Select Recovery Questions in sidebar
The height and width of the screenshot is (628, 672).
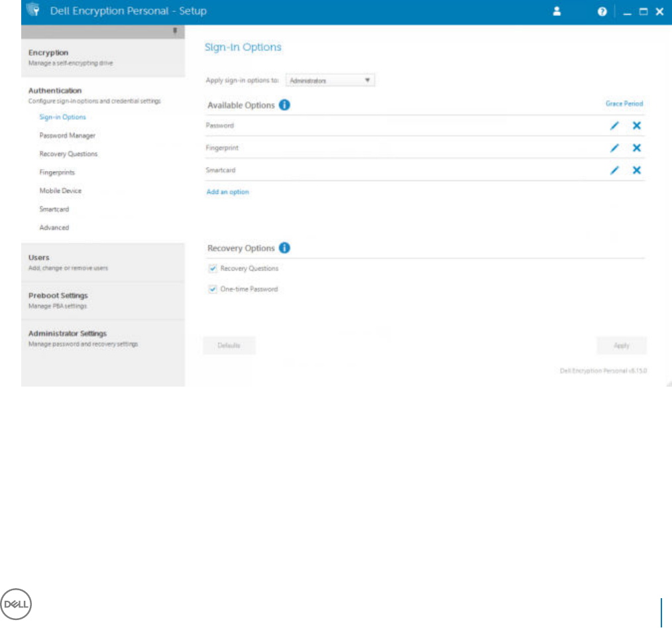tap(68, 154)
